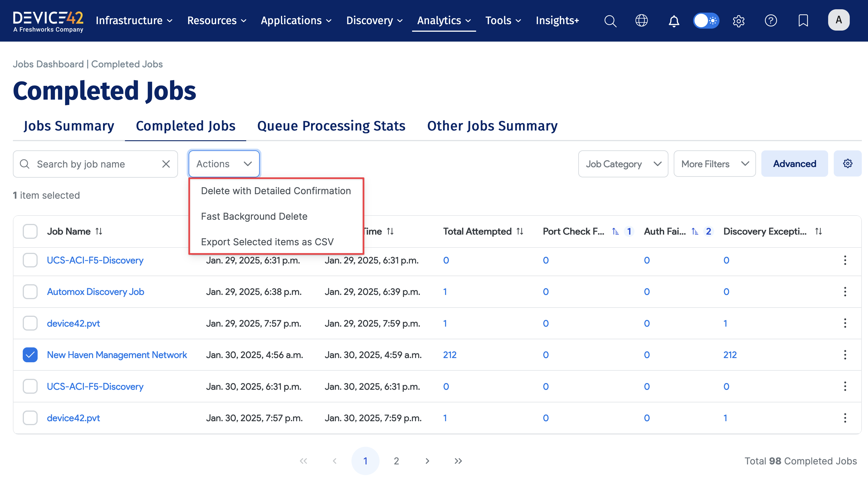
Task: Switch to Jobs Summary tab
Action: click(69, 126)
